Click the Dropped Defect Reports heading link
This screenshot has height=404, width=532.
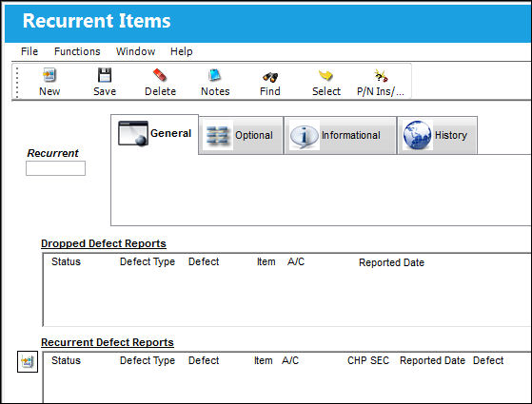point(104,243)
